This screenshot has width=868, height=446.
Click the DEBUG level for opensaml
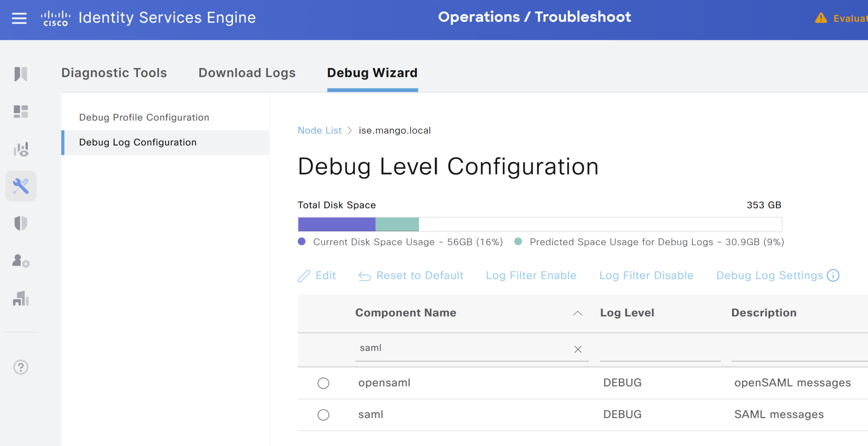[x=622, y=383]
